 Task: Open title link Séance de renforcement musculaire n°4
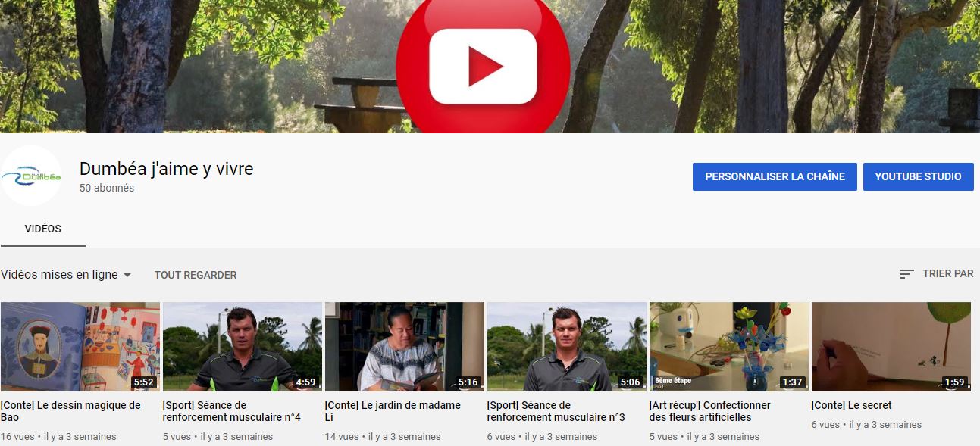tap(232, 411)
